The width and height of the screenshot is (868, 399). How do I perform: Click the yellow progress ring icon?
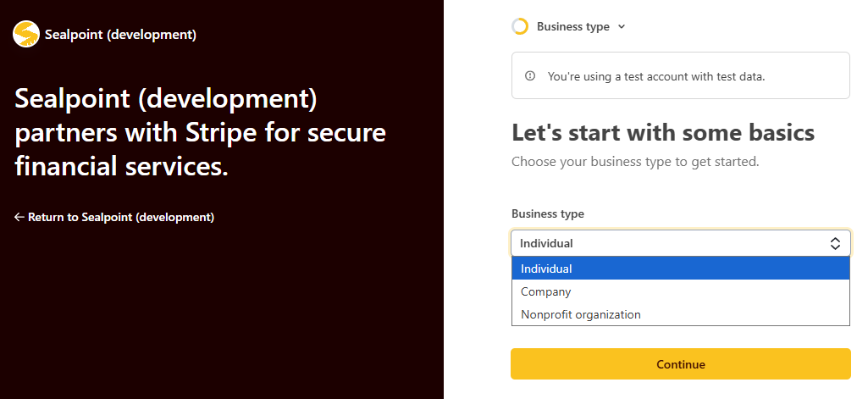click(x=520, y=26)
